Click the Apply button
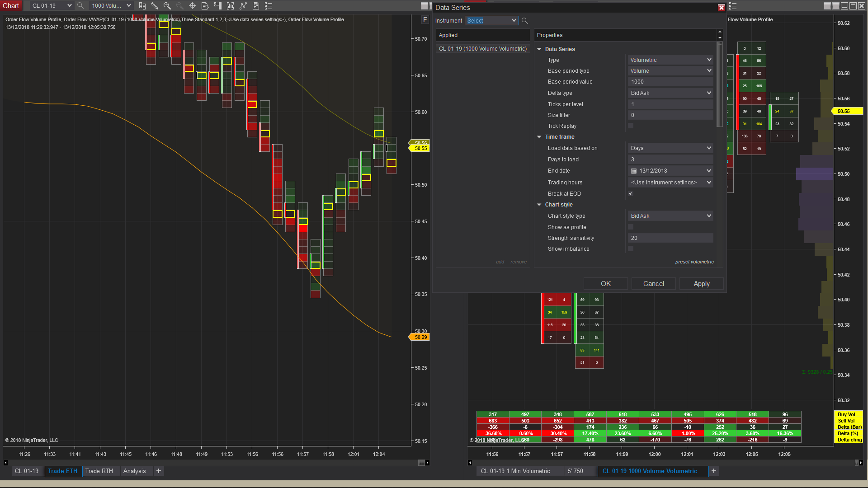868x488 pixels. click(x=701, y=284)
